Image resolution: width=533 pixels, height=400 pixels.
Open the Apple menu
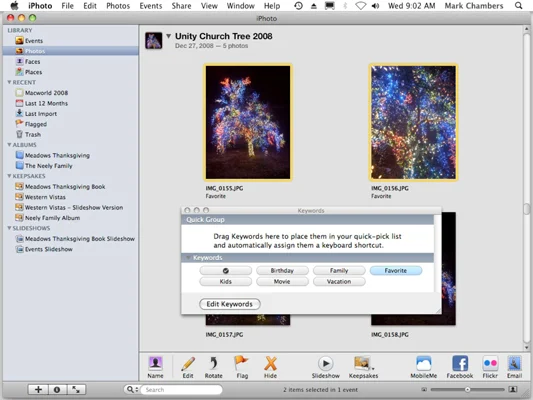[14, 5]
